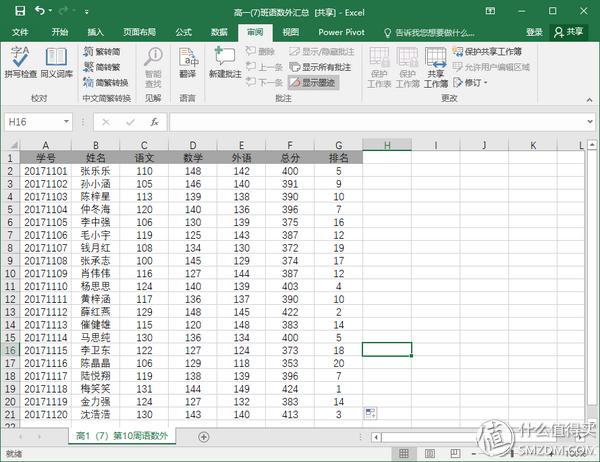Viewport: 600px width, 462px height.
Task: Click the Select All corner triangle
Action: tap(12, 145)
